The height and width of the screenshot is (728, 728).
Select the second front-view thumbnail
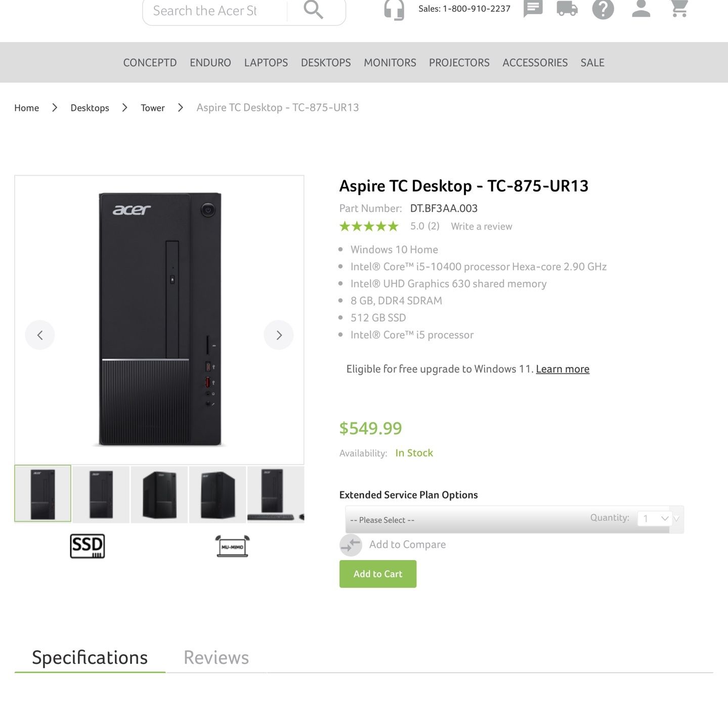(x=101, y=494)
